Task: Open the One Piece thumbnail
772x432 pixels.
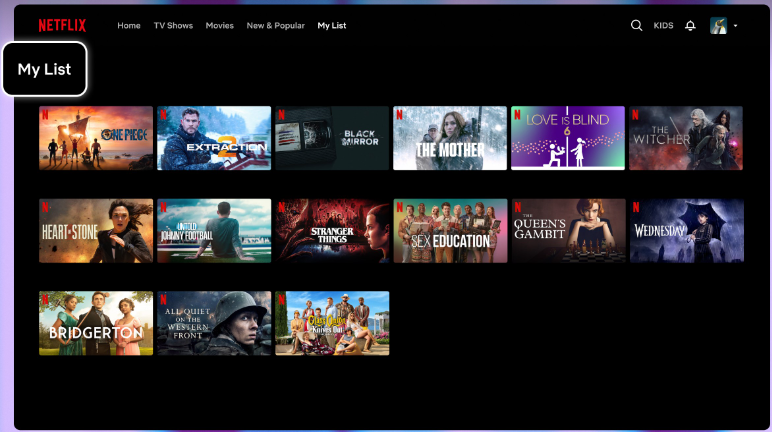Action: tap(96, 138)
